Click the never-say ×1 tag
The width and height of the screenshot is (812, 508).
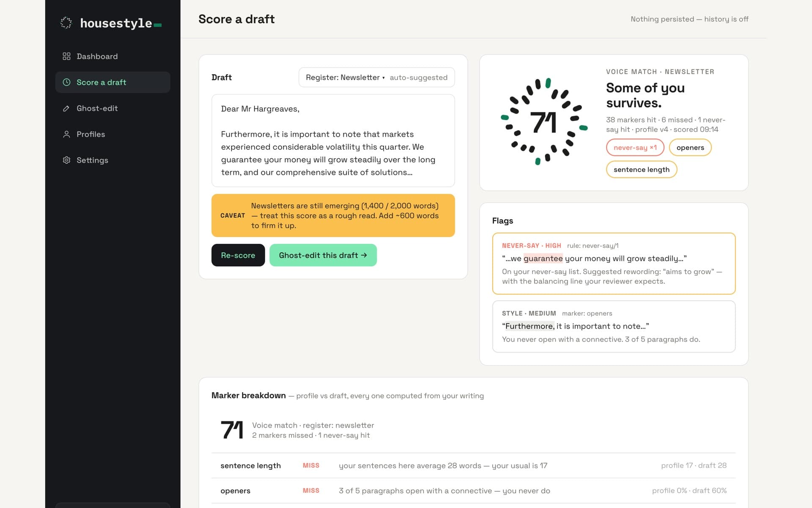coord(635,147)
